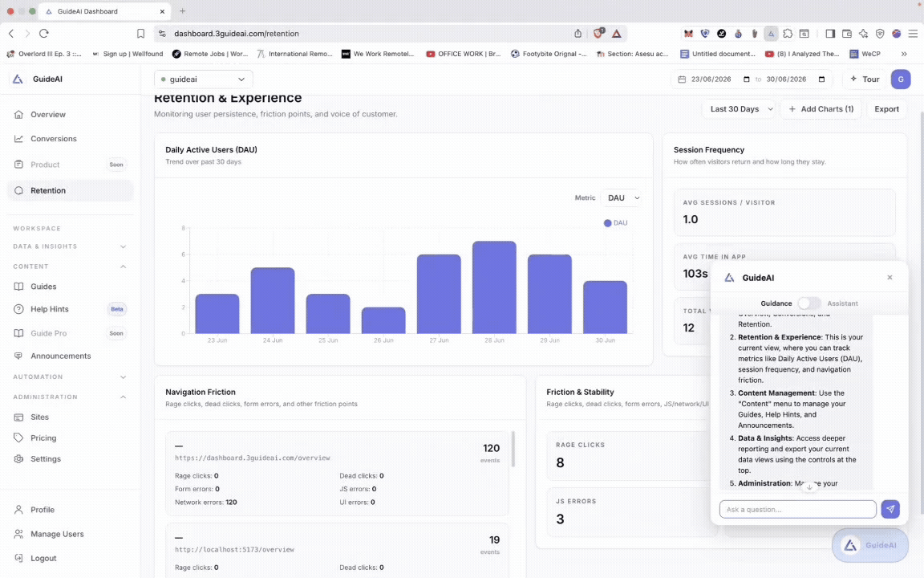Screen dimensions: 924x578
Task: Click the Add Charts (1) button
Action: coord(821,109)
